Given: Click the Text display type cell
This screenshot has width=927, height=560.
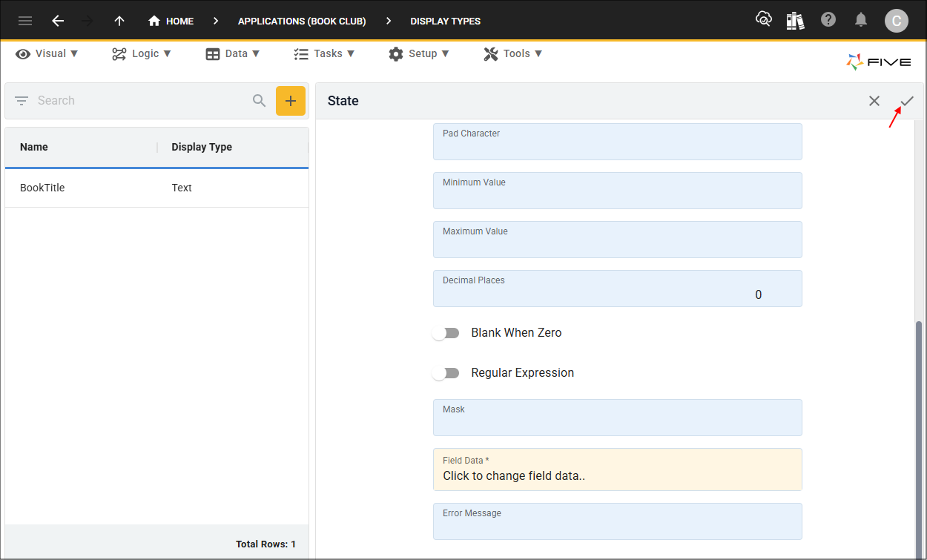Looking at the screenshot, I should click(182, 188).
